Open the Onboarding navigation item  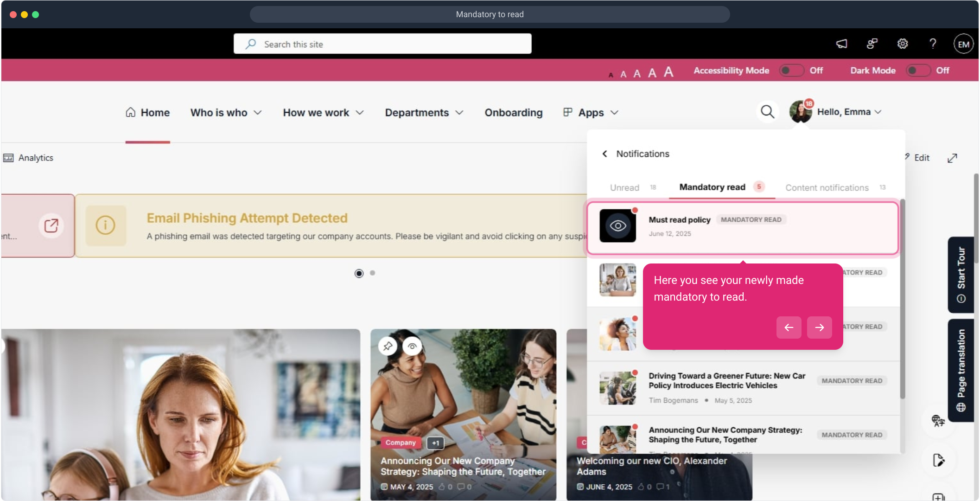pyautogui.click(x=514, y=113)
